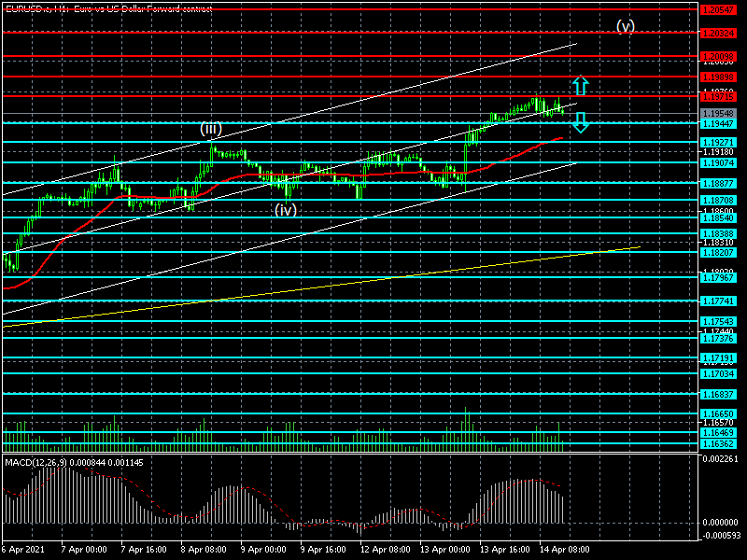Select the 1.18877 cyan price label
Screen dimensions: 747x560
718,183
